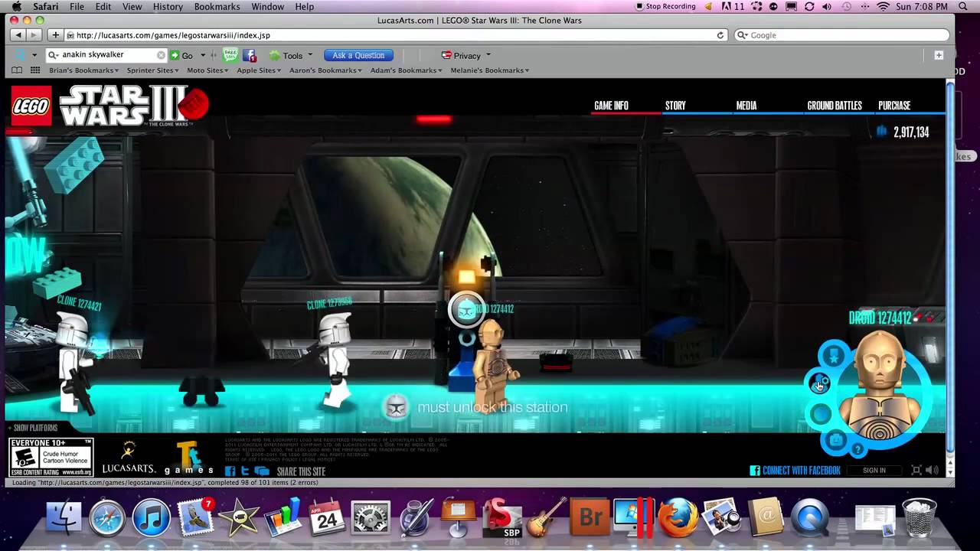
Task: Expand Aaron's Bookmarks folder
Action: click(326, 70)
